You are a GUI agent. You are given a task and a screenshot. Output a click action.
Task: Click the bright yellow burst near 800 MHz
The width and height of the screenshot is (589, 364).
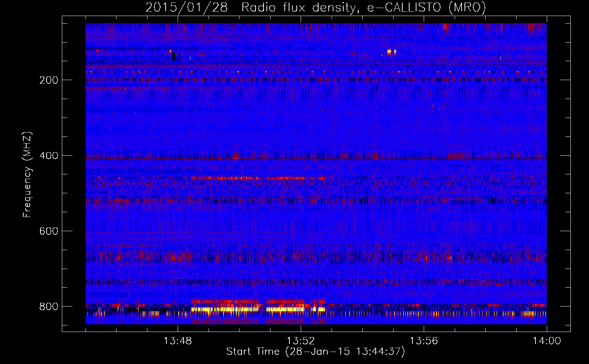click(x=258, y=309)
